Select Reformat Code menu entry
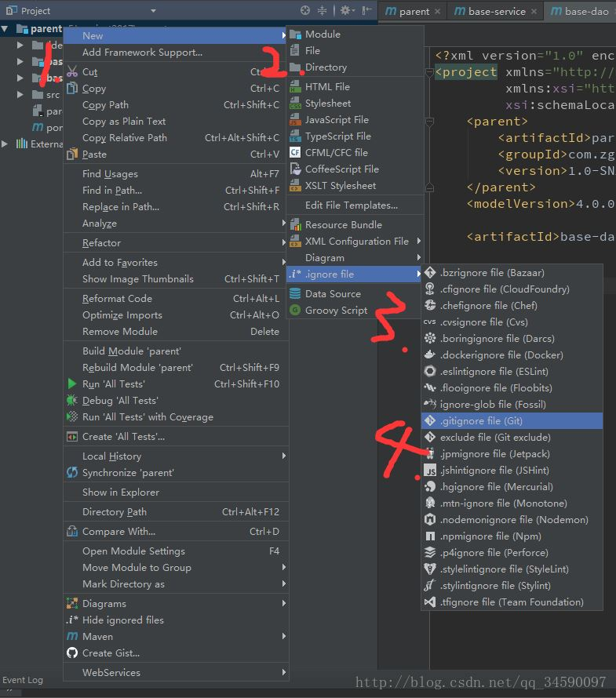This screenshot has width=616, height=698. point(176,299)
